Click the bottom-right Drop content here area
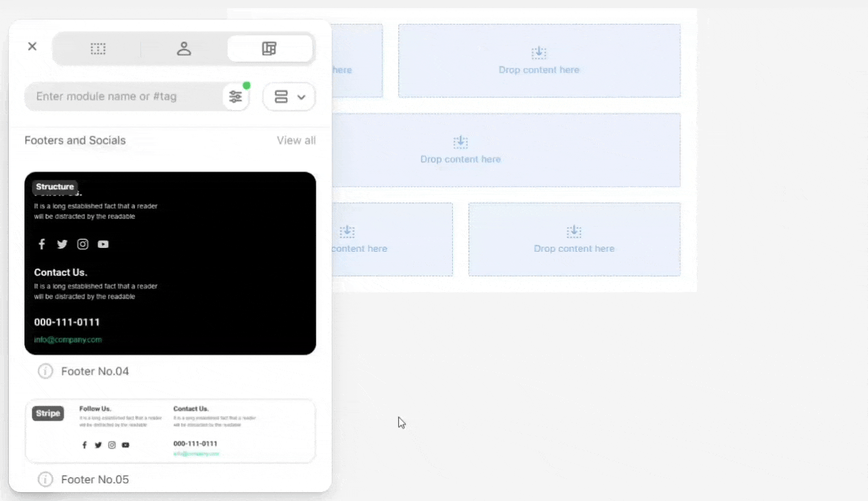 pos(574,239)
